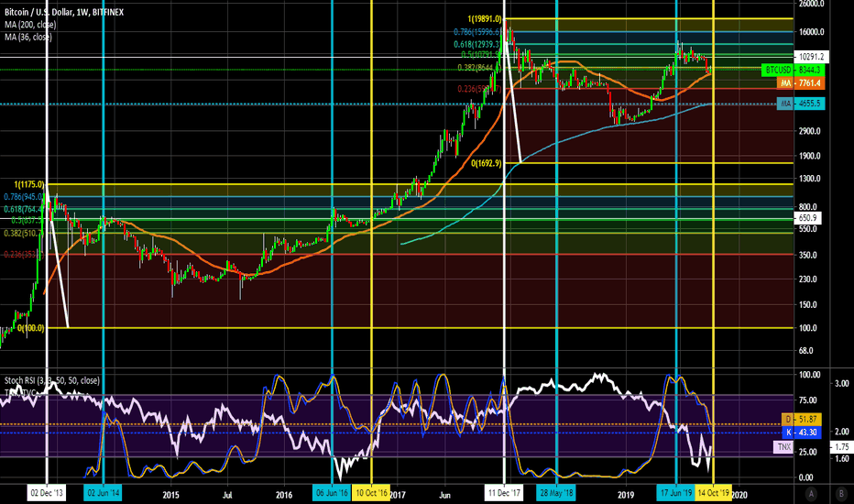The width and height of the screenshot is (854, 504).
Task: Click the red 0.236(353.7) Fibonacci label
Action: 24,255
